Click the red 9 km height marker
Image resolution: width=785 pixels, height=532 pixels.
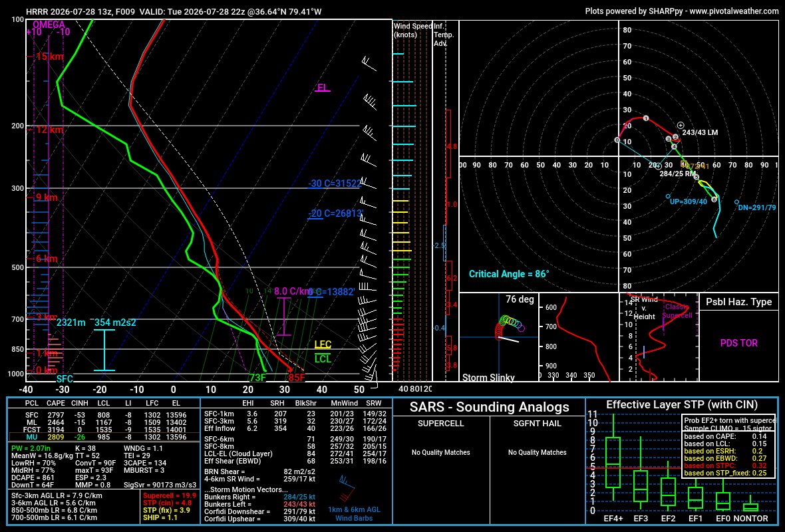[46, 198]
